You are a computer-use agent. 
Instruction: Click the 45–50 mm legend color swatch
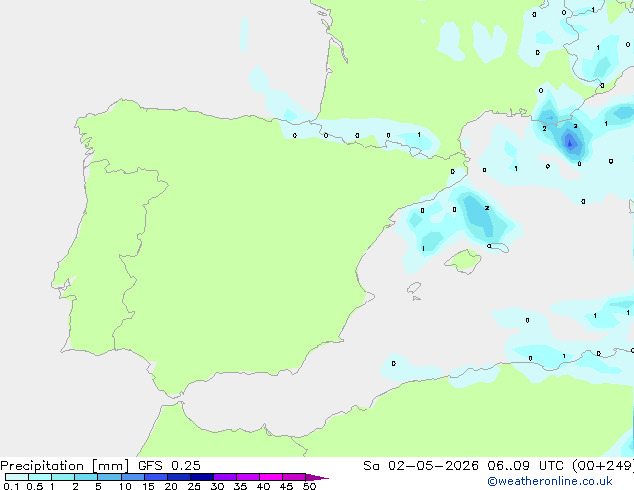(294, 477)
